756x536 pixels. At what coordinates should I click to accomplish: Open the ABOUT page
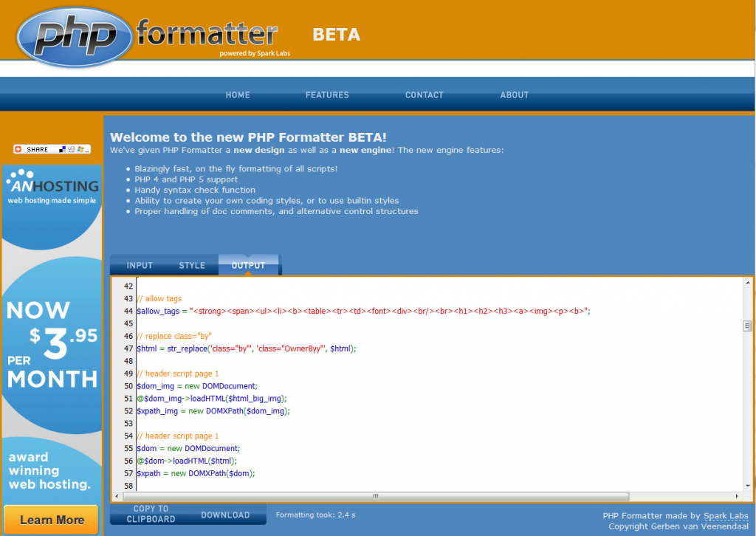[x=514, y=95]
